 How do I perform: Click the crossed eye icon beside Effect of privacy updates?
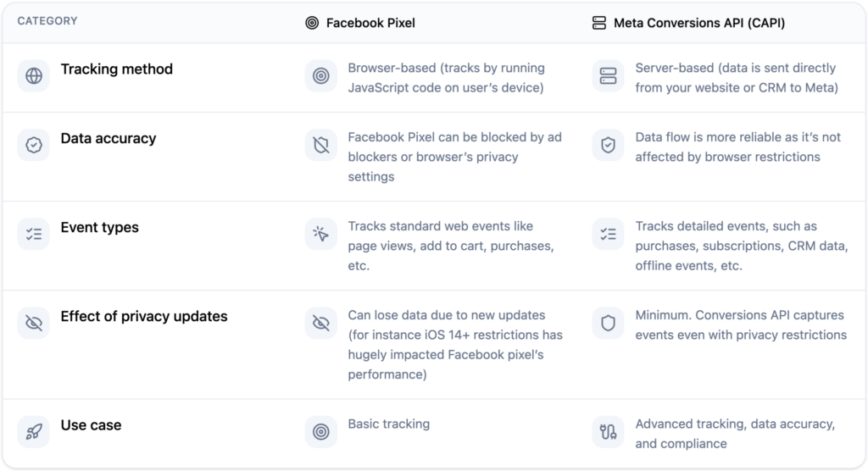[x=34, y=324]
